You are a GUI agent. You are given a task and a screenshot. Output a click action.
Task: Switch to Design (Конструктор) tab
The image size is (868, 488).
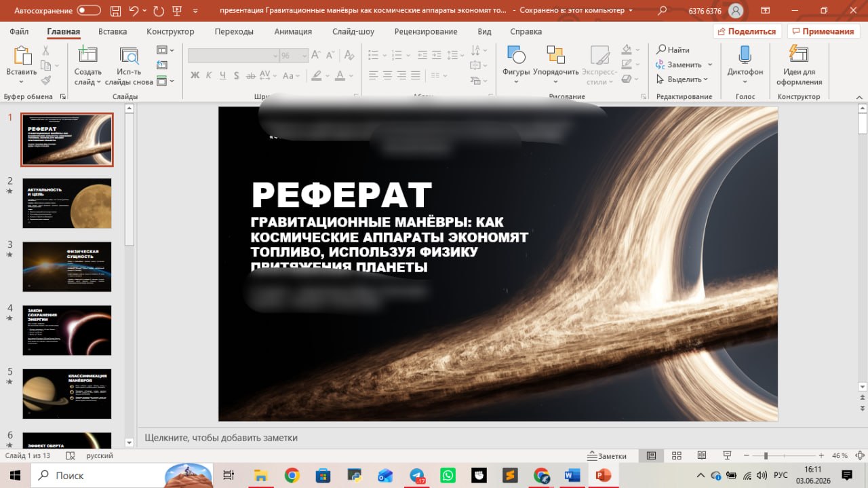(x=170, y=31)
